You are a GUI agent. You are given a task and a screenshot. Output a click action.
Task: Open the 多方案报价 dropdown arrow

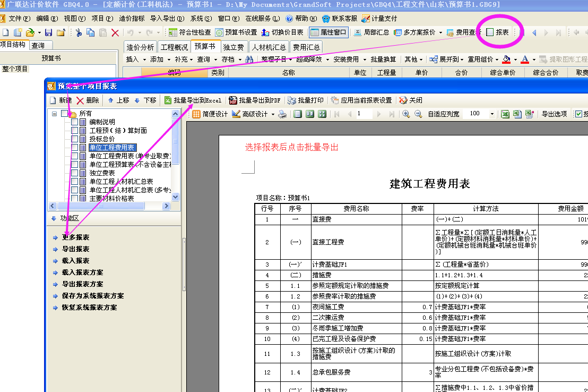tap(440, 33)
